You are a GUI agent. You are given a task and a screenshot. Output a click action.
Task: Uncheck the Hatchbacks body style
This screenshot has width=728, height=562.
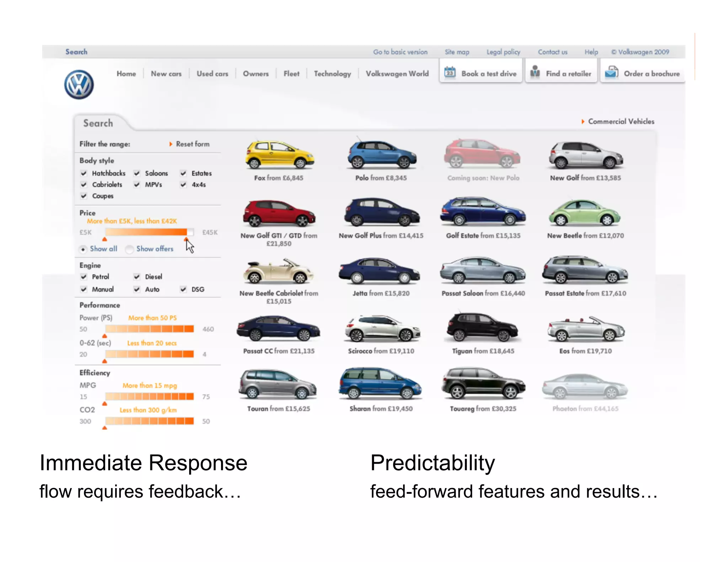coord(84,173)
